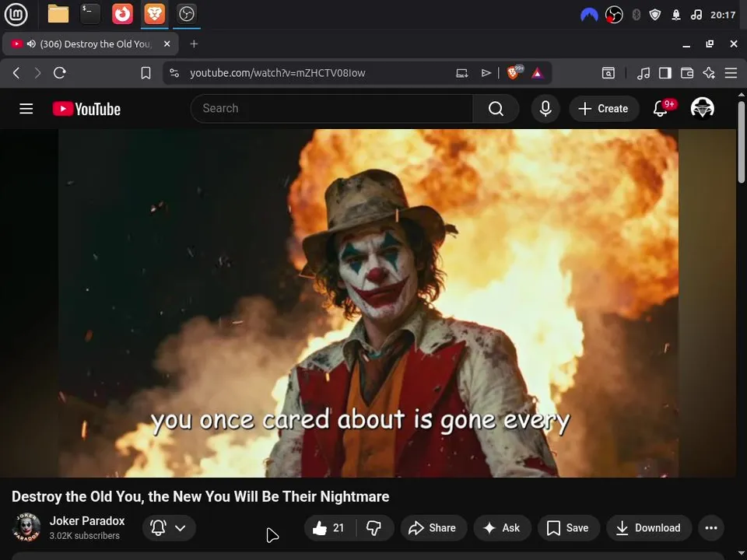Focus the youtube.com address field

[277, 73]
